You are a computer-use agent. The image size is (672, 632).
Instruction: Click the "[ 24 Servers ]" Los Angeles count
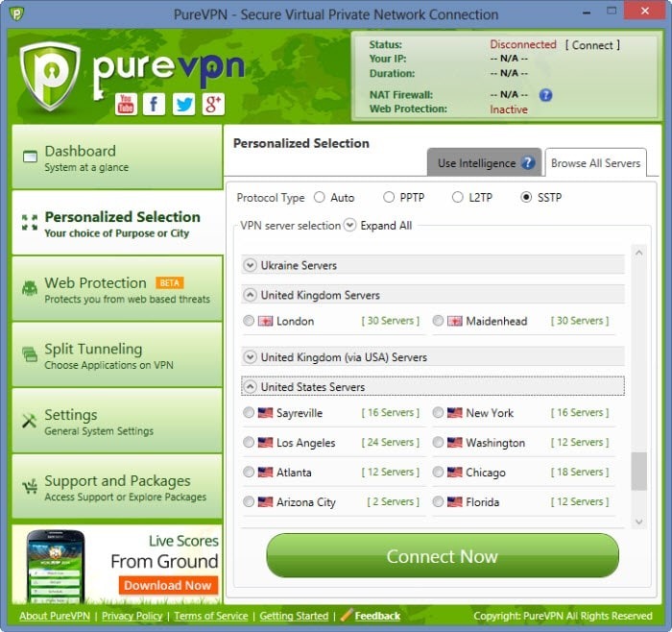click(391, 442)
